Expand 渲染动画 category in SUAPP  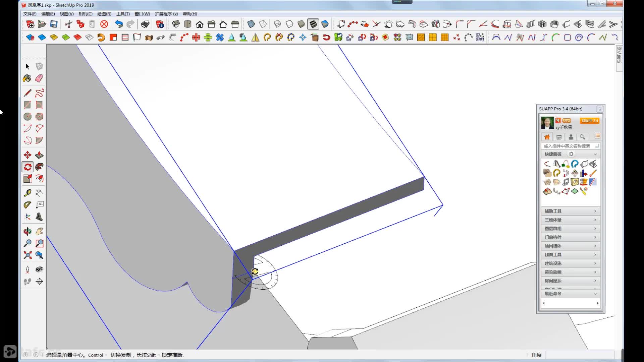(x=571, y=272)
